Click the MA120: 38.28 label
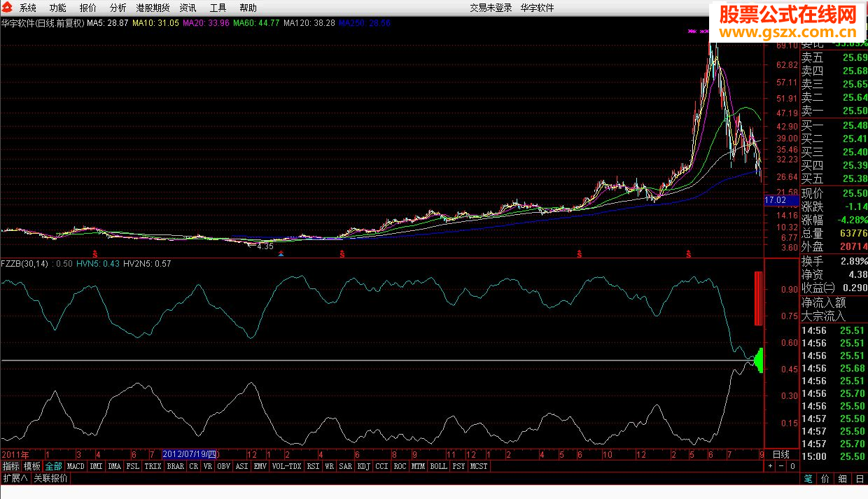The height and width of the screenshot is (499, 868). coord(309,23)
